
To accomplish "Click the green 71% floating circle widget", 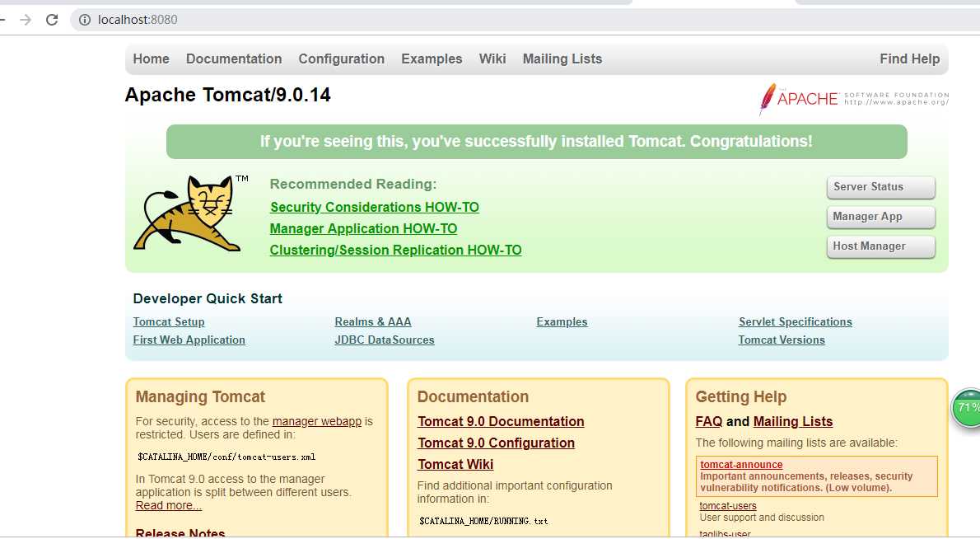I will 966,408.
